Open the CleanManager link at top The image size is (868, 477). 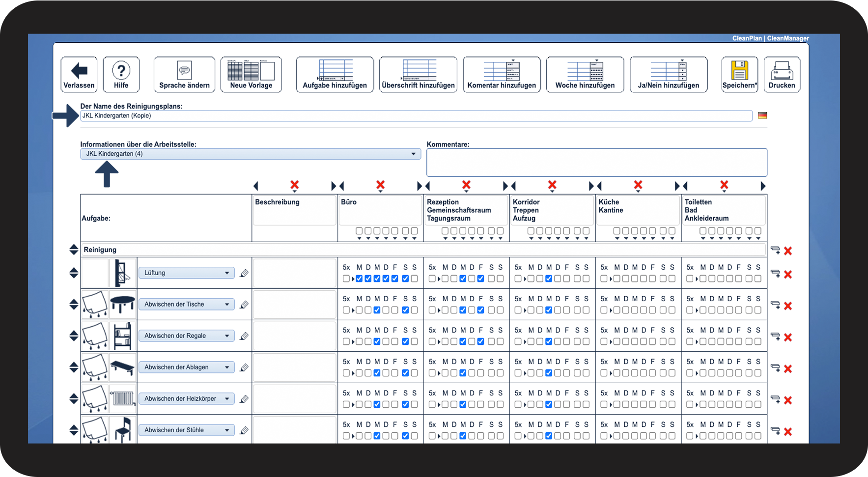point(788,38)
